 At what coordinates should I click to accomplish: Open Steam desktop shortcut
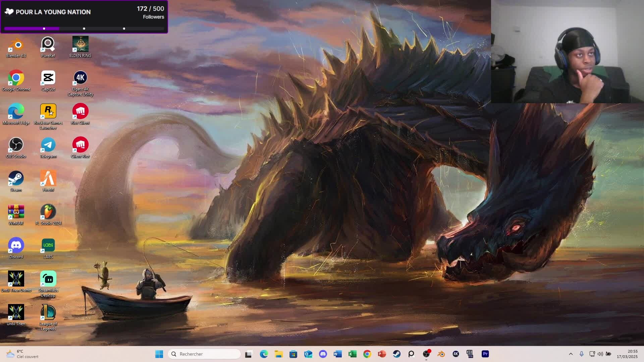(x=16, y=181)
